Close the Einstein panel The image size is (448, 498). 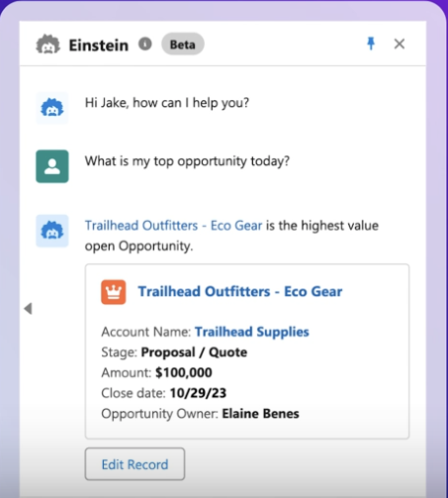400,44
